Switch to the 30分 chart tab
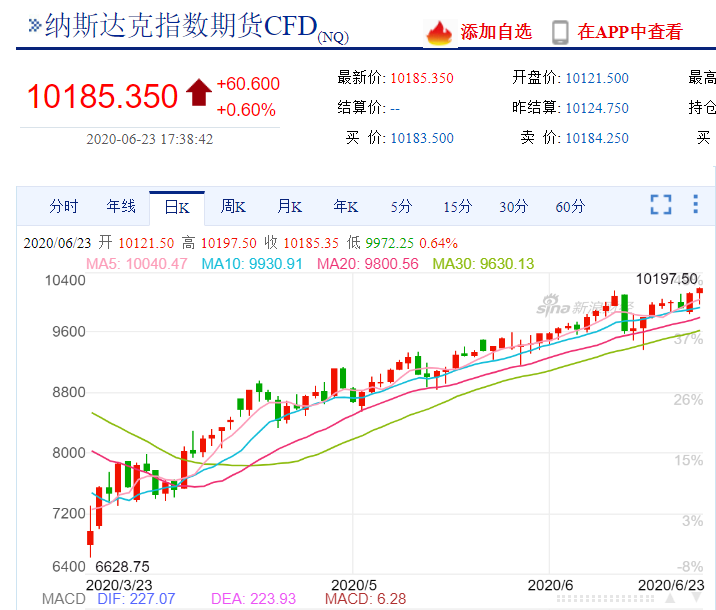The height and width of the screenshot is (610, 716). 514,206
